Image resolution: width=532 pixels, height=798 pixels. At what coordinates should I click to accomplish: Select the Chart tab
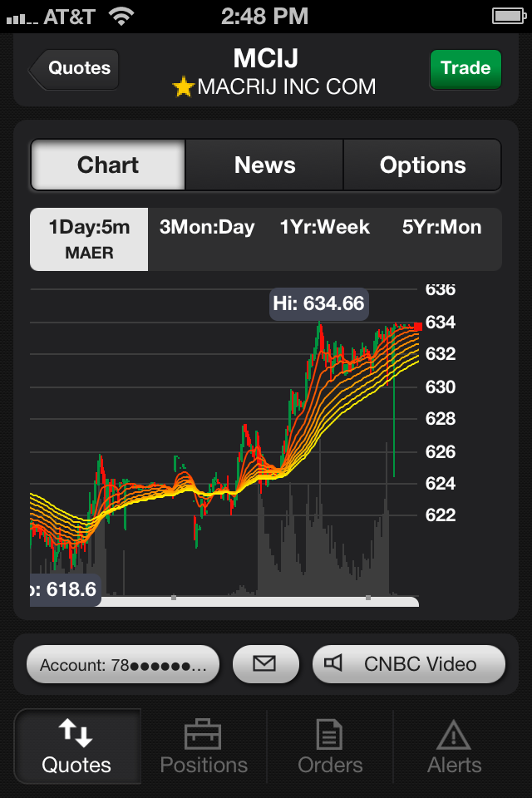coord(108,165)
